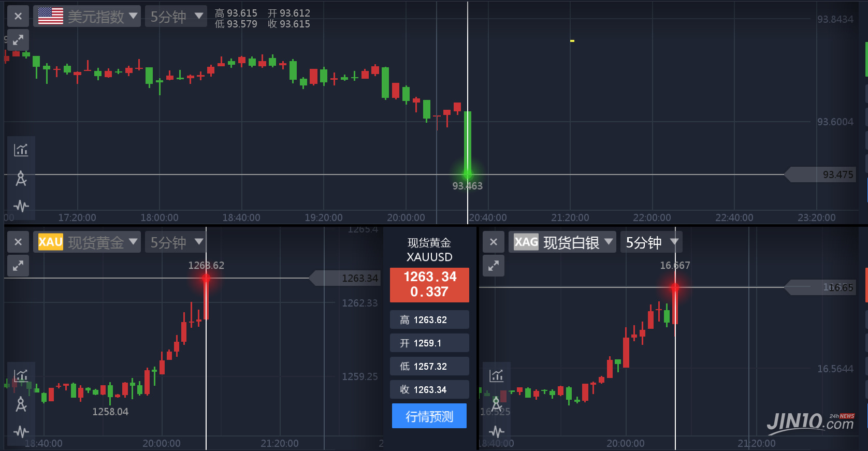
Task: Click the green crosshair marker at 93.463
Action: coord(468,174)
